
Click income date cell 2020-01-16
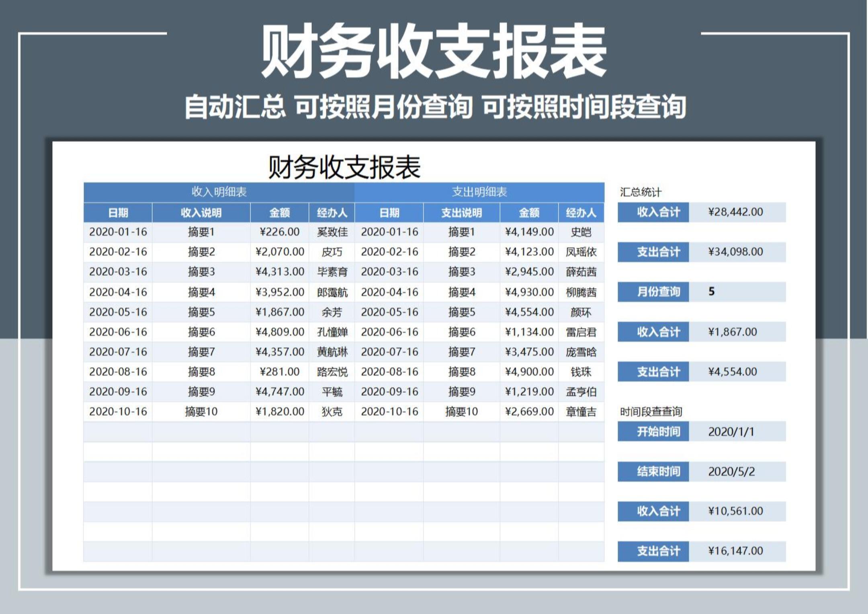tap(118, 232)
